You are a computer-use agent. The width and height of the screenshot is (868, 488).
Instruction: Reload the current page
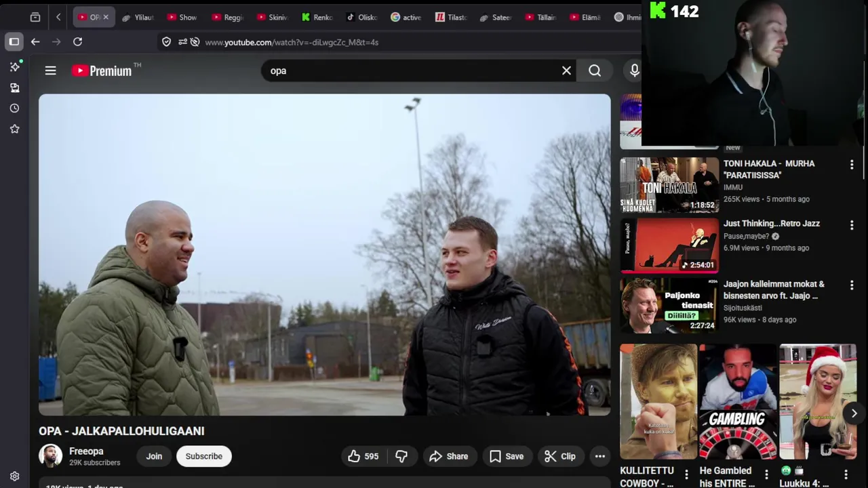[x=77, y=42]
